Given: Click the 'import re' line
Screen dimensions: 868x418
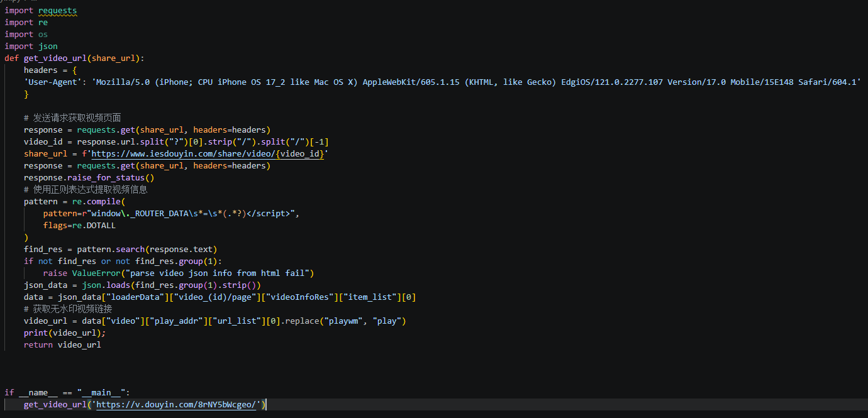Looking at the screenshot, I should [x=26, y=23].
